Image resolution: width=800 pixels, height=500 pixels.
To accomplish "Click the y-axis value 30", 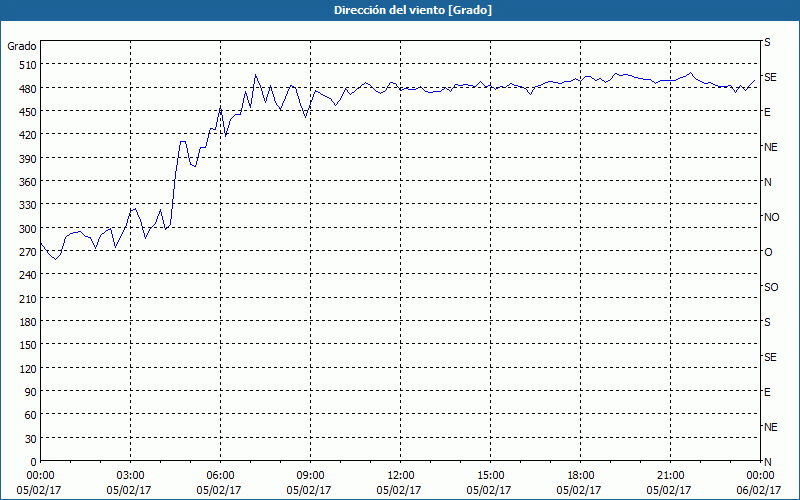I will coord(31,439).
